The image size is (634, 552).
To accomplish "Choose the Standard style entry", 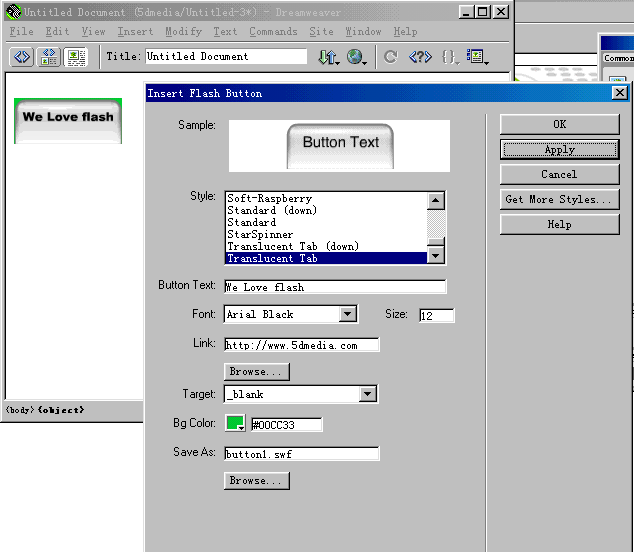I will [x=326, y=222].
